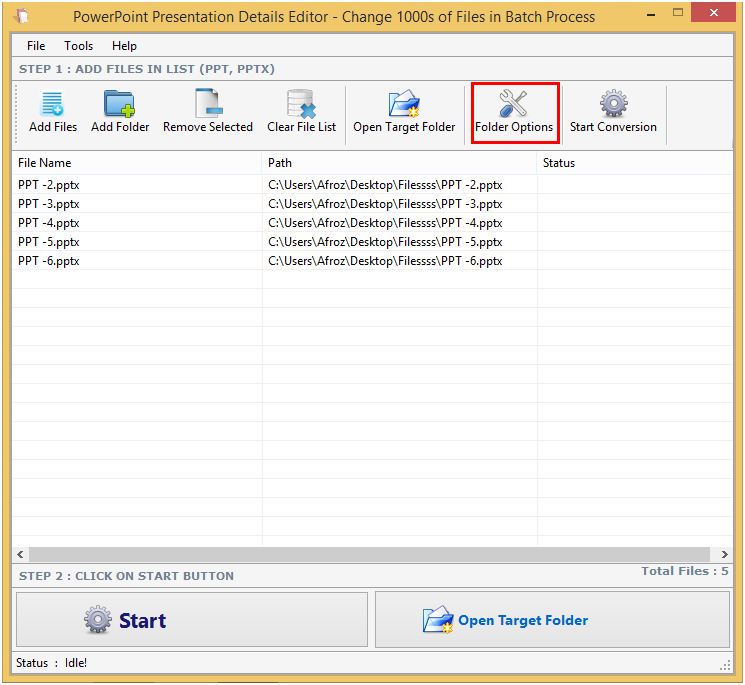Close the PowerPoint Details Editor window
Screen dimensions: 745x685
[714, 12]
